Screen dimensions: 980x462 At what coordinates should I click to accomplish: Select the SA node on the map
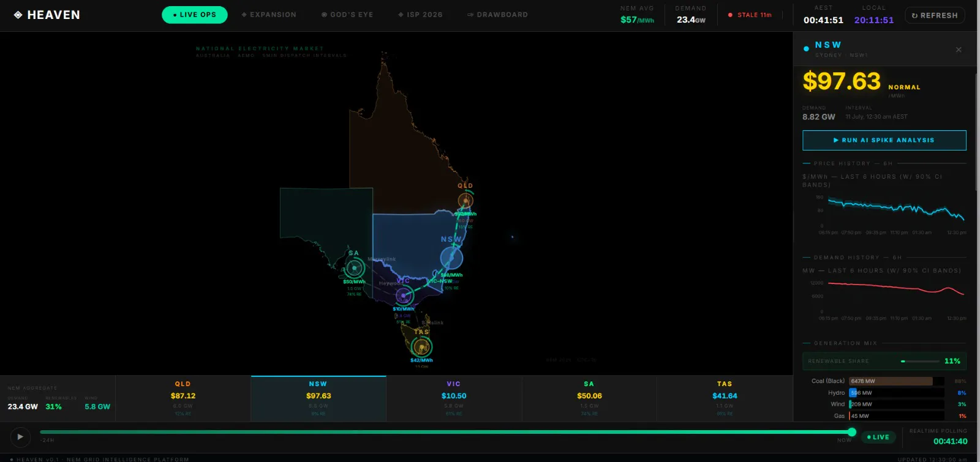click(x=354, y=268)
